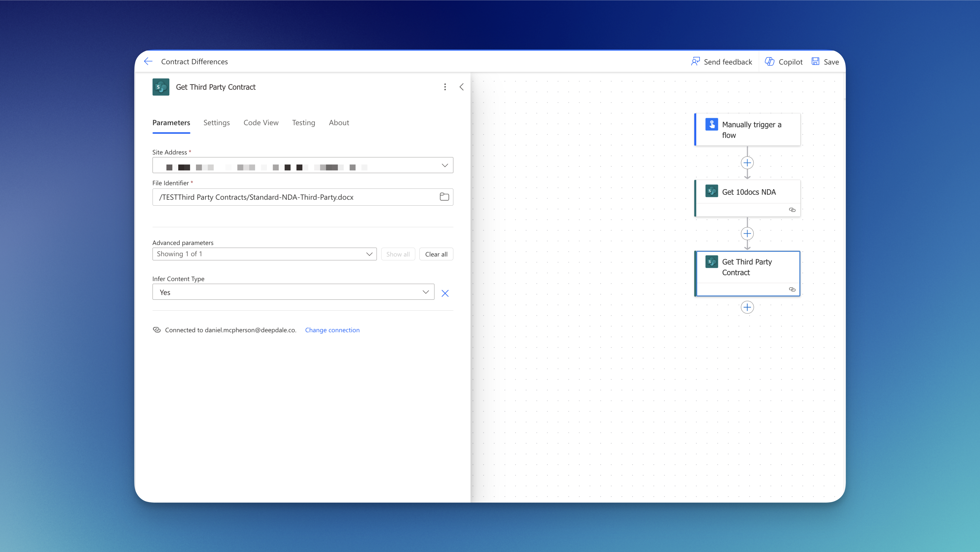Viewport: 980px width, 552px height.
Task: Open the file picker folder icon
Action: (x=444, y=197)
